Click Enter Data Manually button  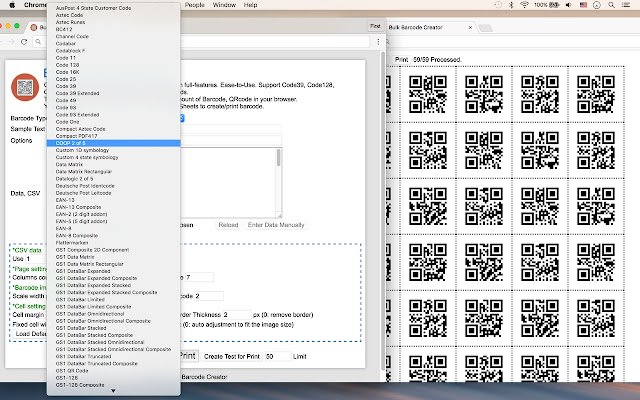pos(276,225)
